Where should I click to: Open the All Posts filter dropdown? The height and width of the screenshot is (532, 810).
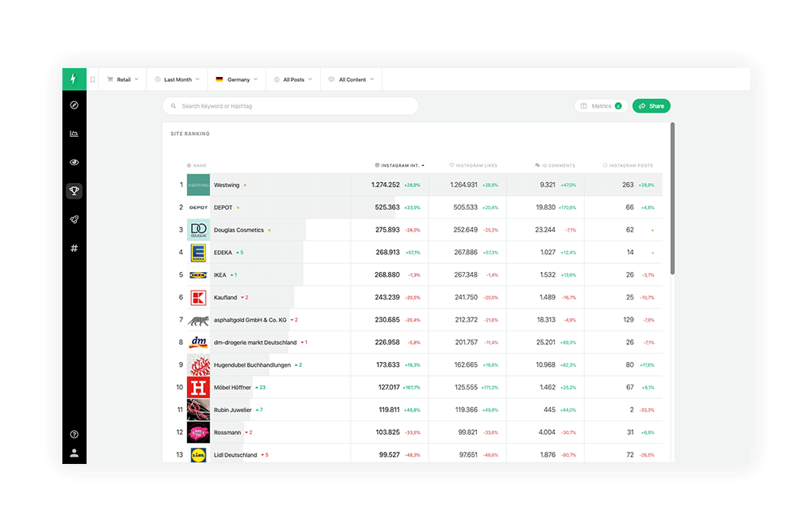point(292,79)
